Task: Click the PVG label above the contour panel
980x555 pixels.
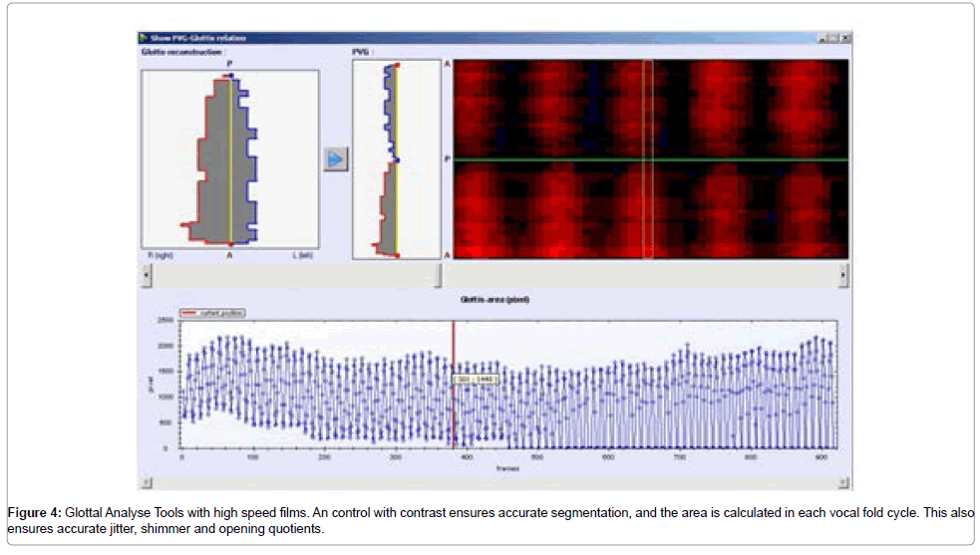Action: (360, 52)
